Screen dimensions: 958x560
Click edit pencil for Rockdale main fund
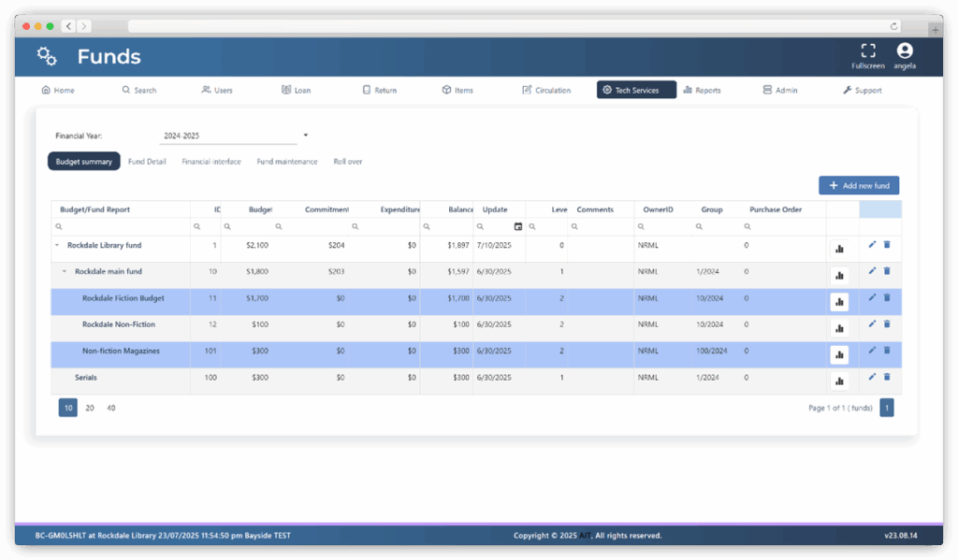click(872, 271)
